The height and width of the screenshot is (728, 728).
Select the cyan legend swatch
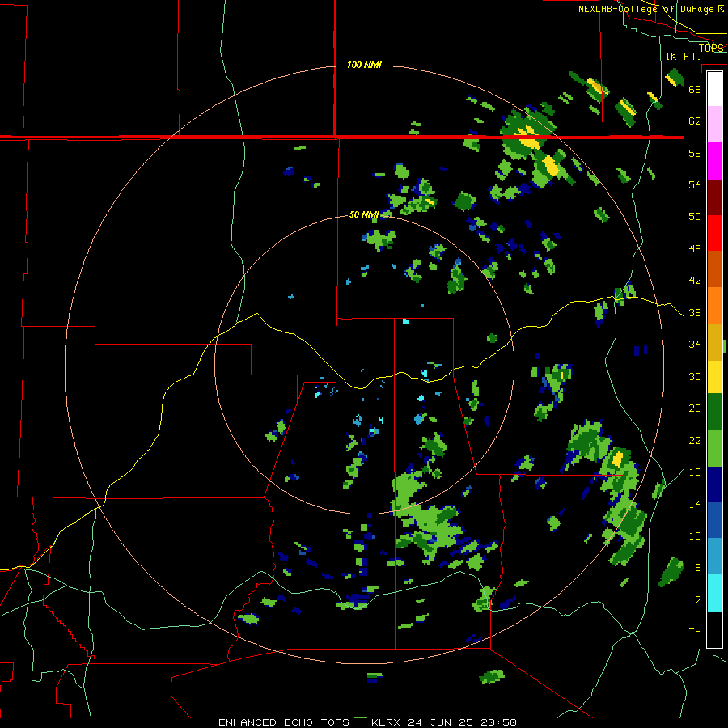[714, 593]
